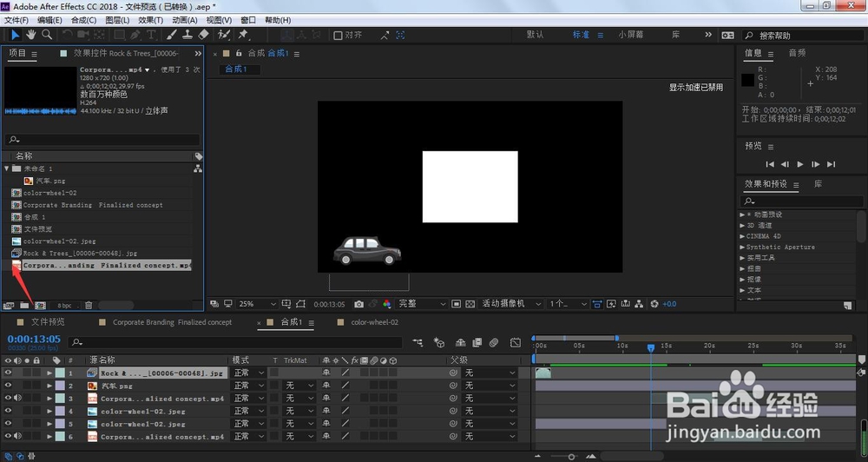Select the Clone Stamp tool

pyautogui.click(x=187, y=35)
